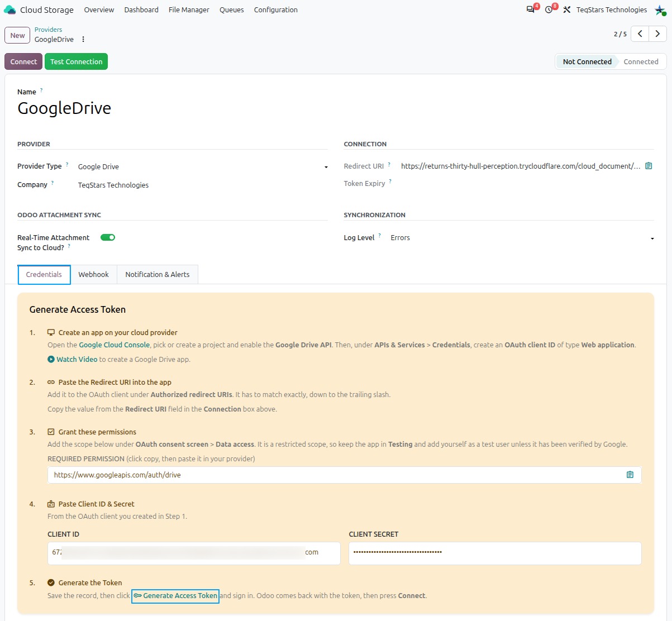Screen dimensions: 672x621
Task: Click the New button
Action: coord(17,35)
